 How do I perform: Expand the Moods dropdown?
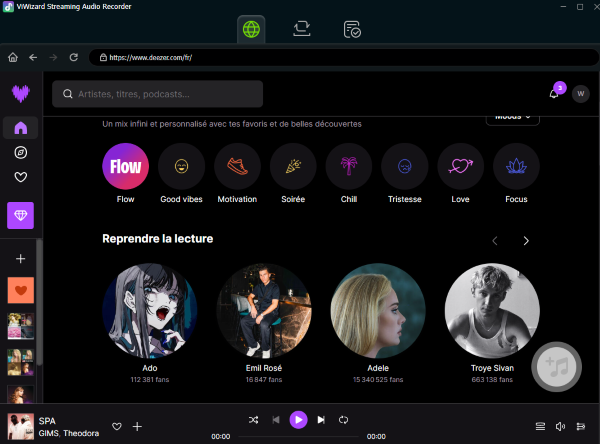[513, 119]
